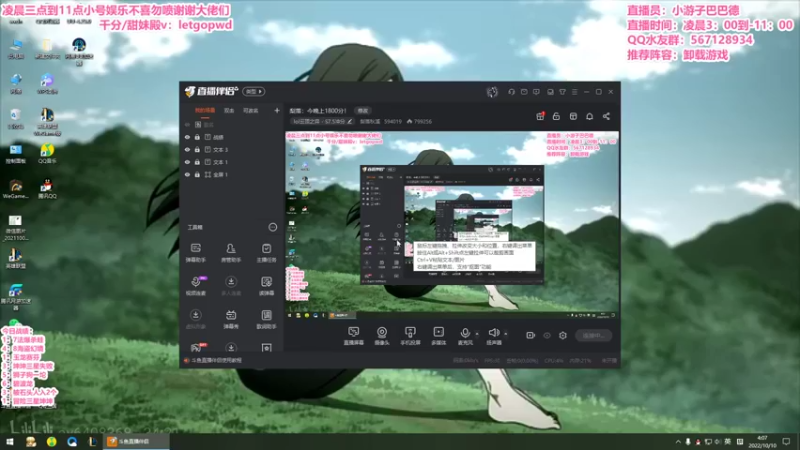Edit the stream category tag with the pencil
Image resolution: width=800 pixels, height=450 pixels.
pos(349,121)
